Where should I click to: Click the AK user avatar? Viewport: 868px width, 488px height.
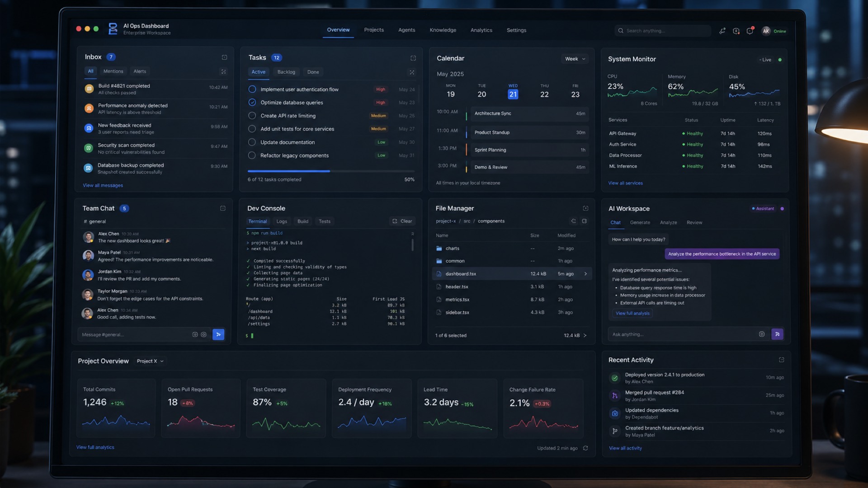pos(766,31)
